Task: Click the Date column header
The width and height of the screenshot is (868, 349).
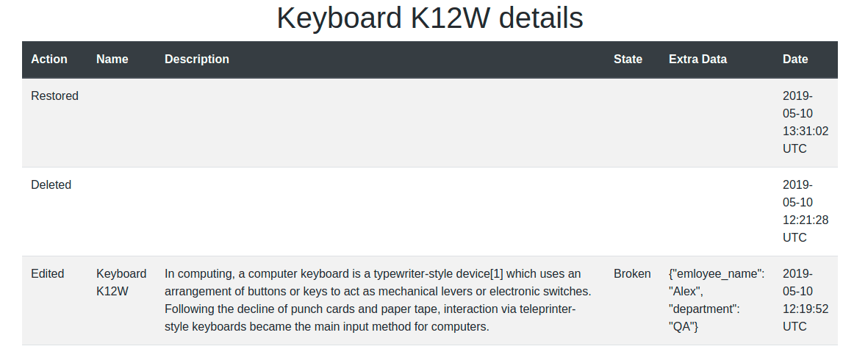Action: click(x=795, y=60)
